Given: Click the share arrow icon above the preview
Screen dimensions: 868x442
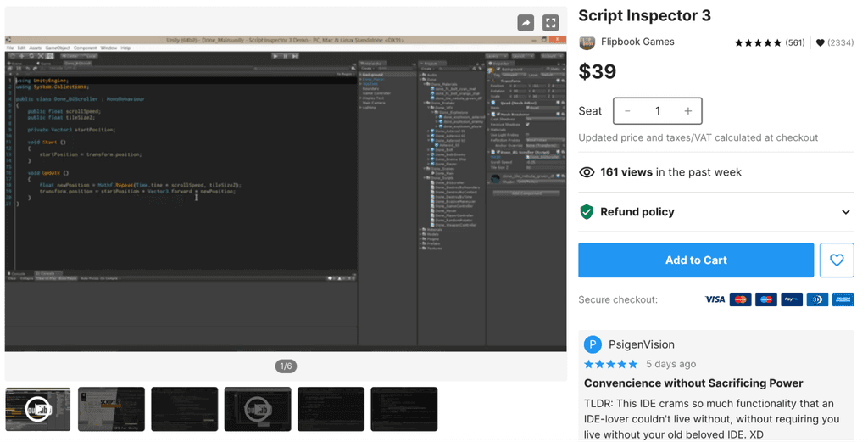Looking at the screenshot, I should 526,23.
